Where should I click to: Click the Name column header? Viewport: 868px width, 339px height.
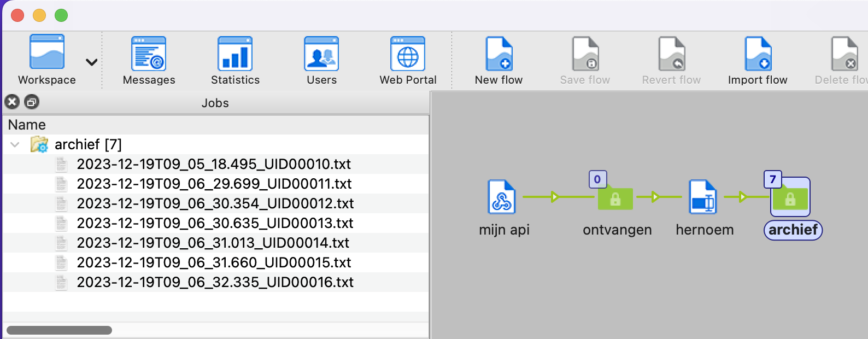coord(216,125)
